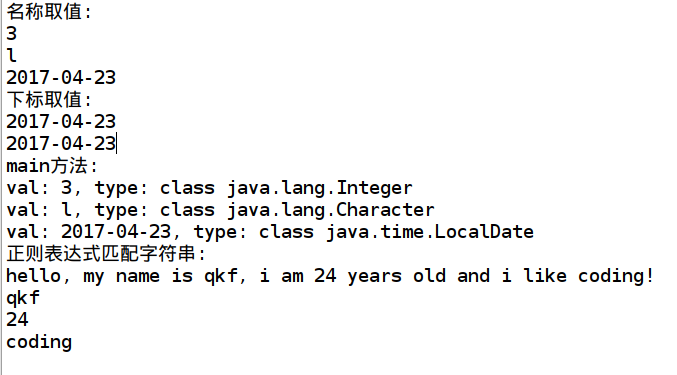
Task: Click the '正则表达式匹配字符串:' heading line
Action: tap(106, 254)
